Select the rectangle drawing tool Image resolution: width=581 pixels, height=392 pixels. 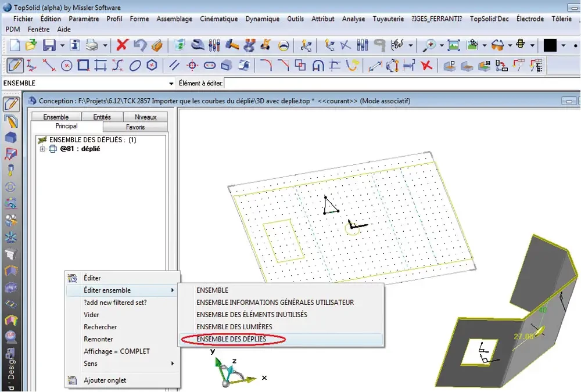click(83, 66)
